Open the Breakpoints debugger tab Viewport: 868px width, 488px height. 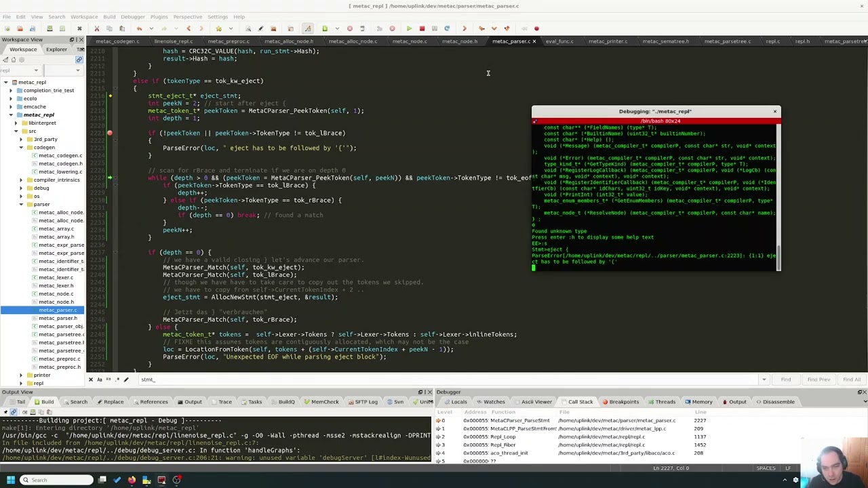[x=620, y=402]
